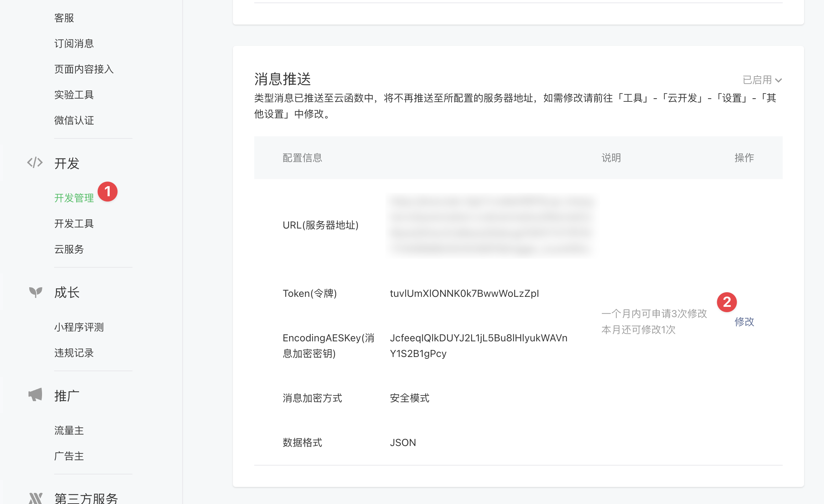
Task: Open 订阅消息 sidebar item
Action: [x=74, y=43]
